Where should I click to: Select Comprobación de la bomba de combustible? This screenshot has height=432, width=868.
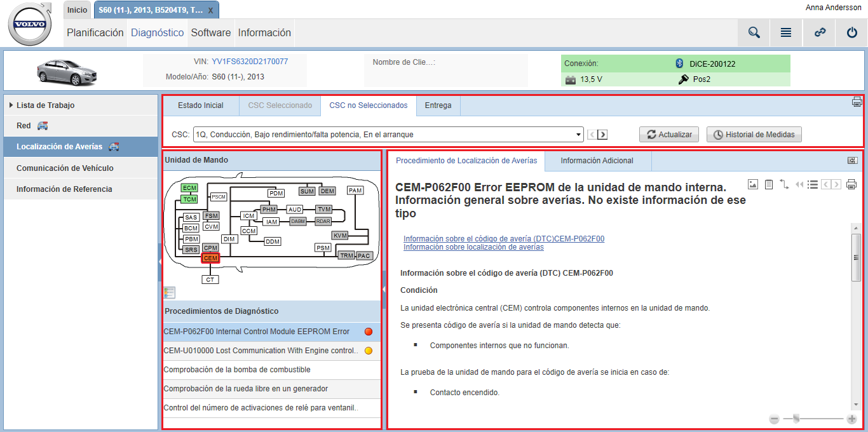272,370
